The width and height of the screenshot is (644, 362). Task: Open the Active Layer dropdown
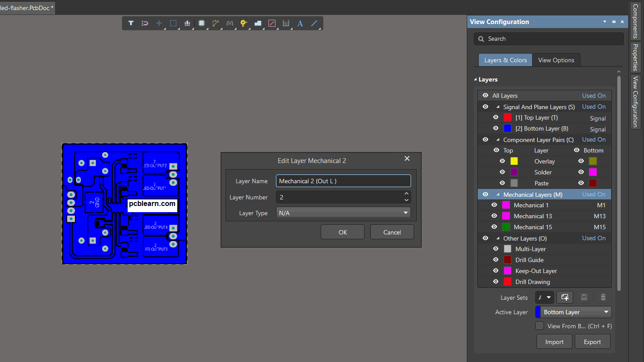pyautogui.click(x=606, y=312)
